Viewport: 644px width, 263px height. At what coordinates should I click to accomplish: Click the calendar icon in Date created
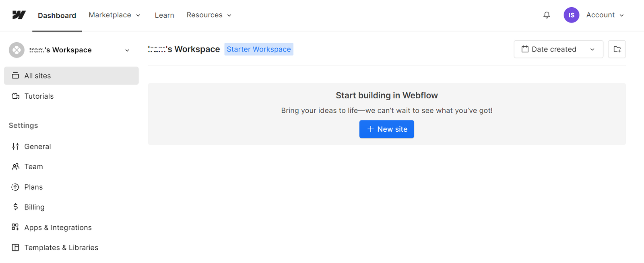525,49
